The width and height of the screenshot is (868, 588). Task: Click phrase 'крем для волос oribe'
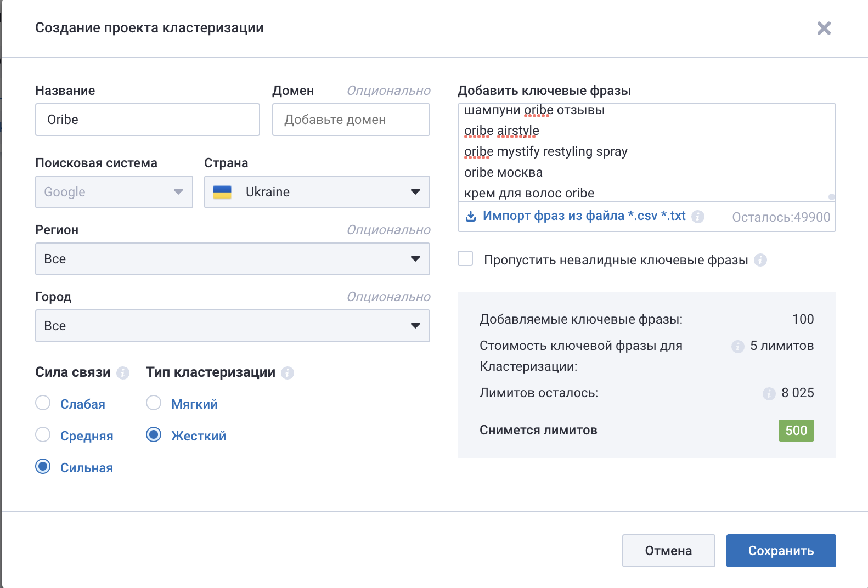pos(529,193)
